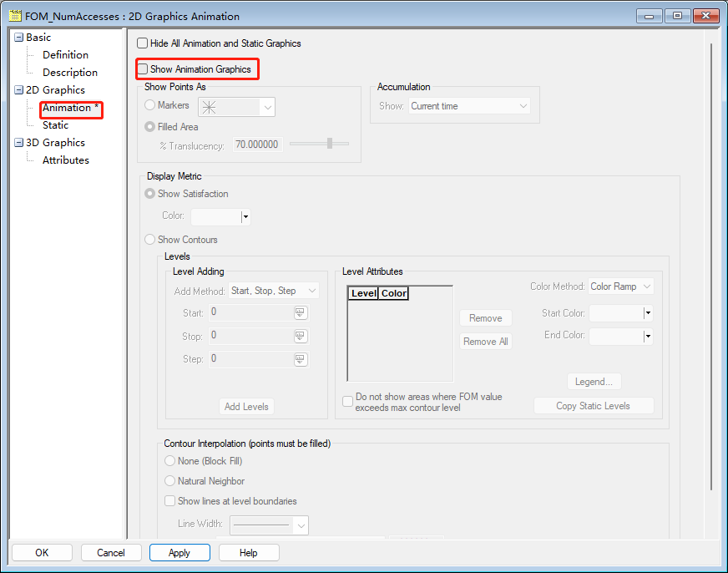
Task: Select Static under 2D Graphics
Action: 56,125
